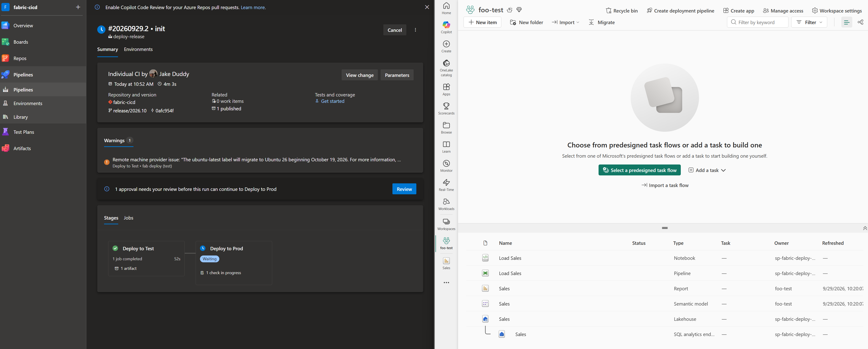
Task: Open commit 0afc954f
Action: click(164, 111)
